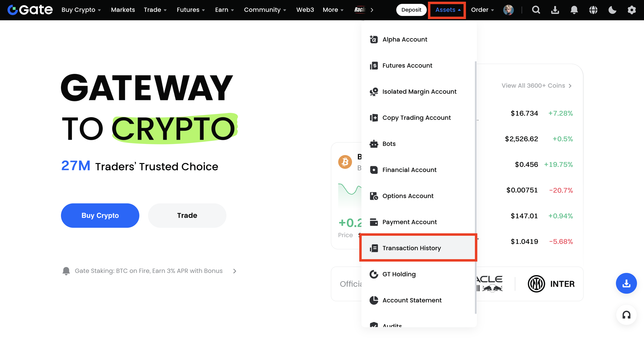The height and width of the screenshot is (342, 644).
Task: Open the customer support headset button
Action: (626, 315)
